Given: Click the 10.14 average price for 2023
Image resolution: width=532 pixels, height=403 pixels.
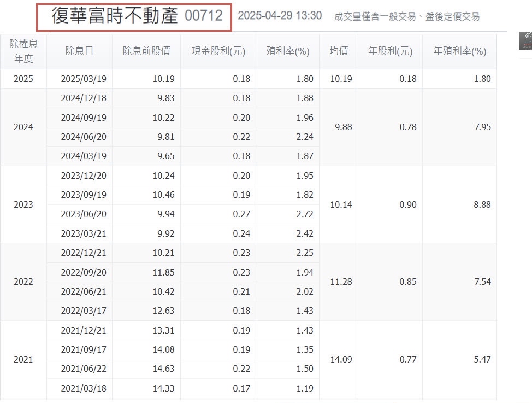Looking at the screenshot, I should click(341, 205).
